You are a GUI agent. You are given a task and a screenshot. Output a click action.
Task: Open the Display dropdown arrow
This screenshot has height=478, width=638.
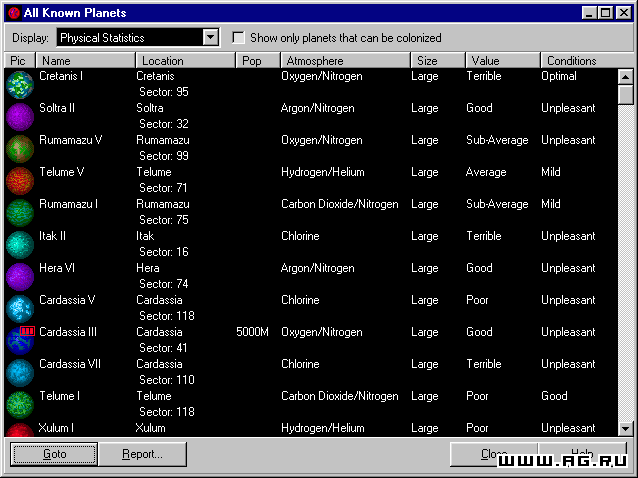210,37
